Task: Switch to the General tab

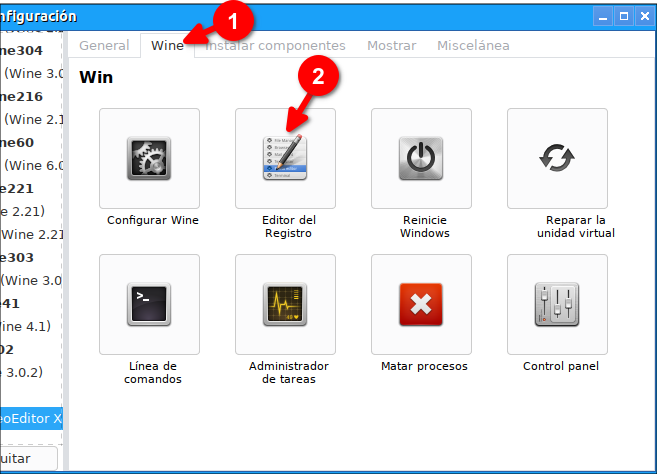Action: pyautogui.click(x=104, y=45)
